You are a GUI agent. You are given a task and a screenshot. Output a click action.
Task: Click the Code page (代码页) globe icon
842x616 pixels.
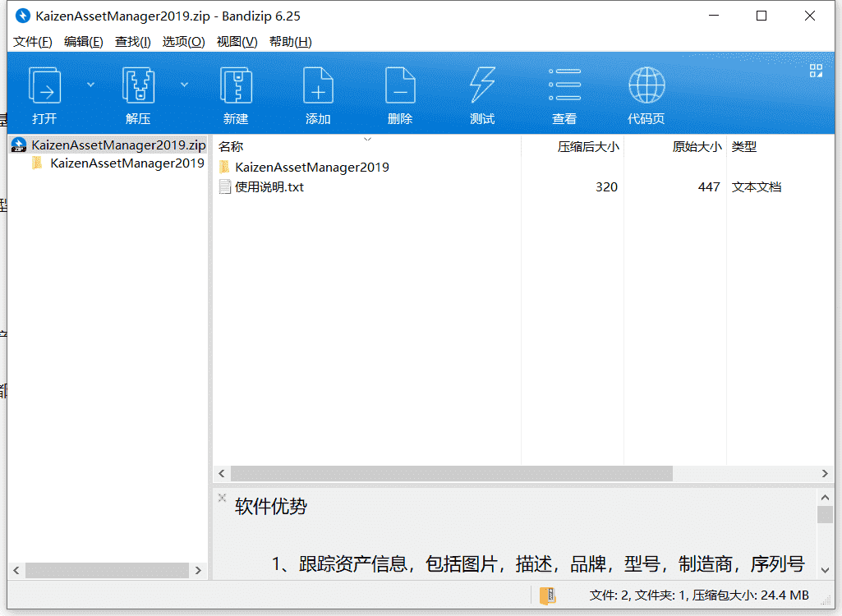(x=646, y=85)
